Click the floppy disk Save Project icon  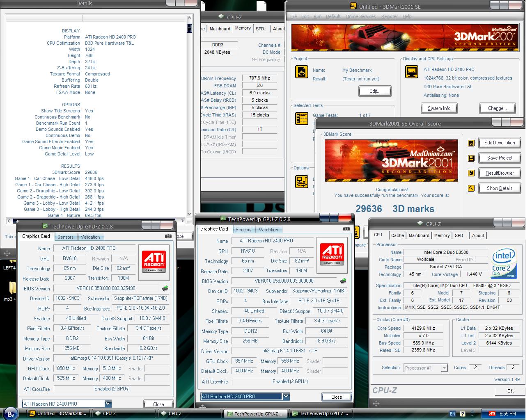coord(471,158)
